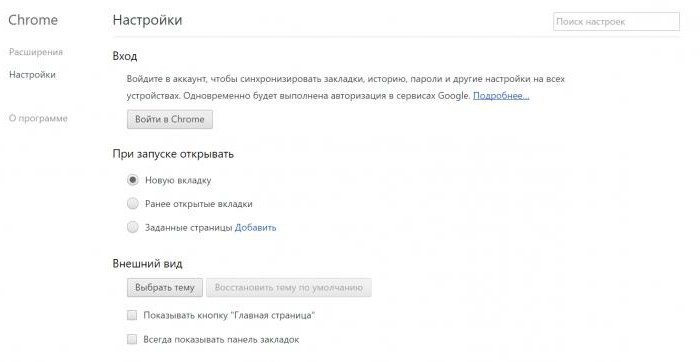Click the Chrome title in sidebar
700x362 pixels.
33,20
